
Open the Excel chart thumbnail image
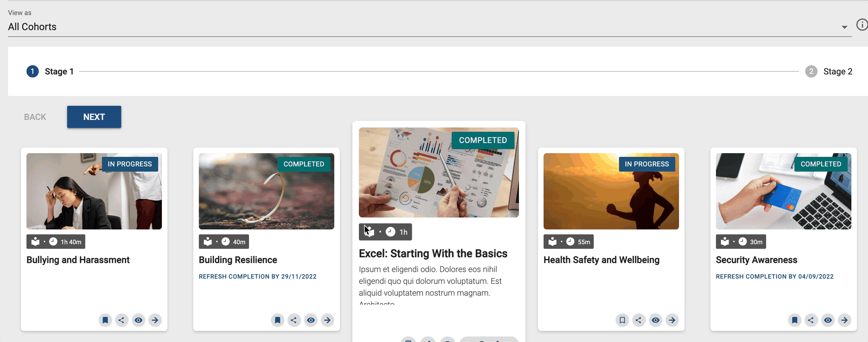click(x=439, y=172)
